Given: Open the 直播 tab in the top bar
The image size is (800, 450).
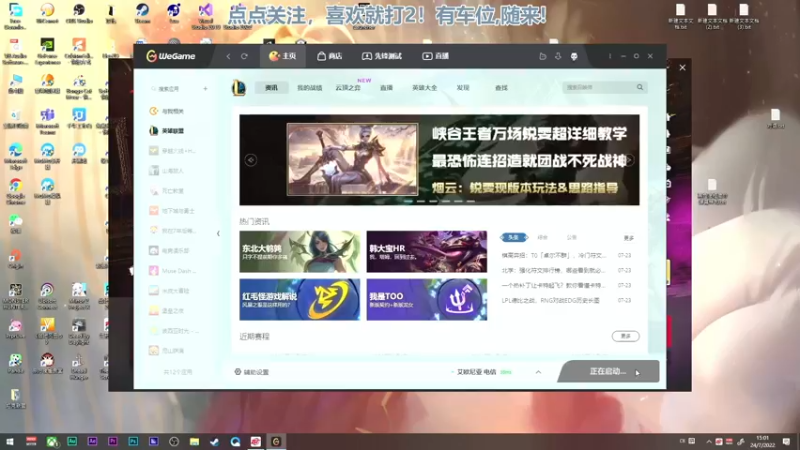Looking at the screenshot, I should pos(435,56).
